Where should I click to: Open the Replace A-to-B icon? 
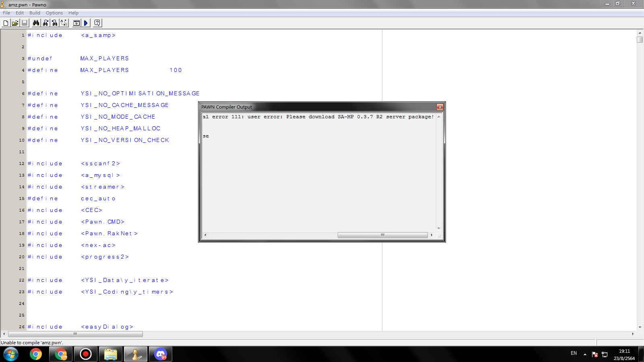click(64, 23)
